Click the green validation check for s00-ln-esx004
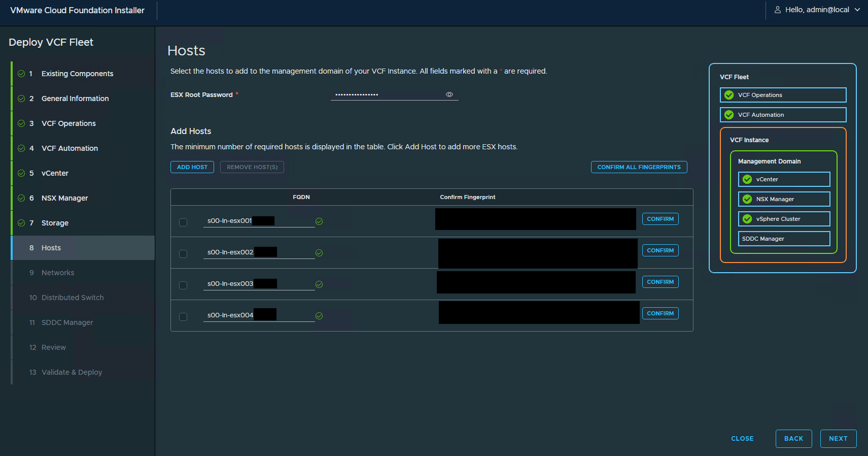This screenshot has height=456, width=868. tap(319, 316)
